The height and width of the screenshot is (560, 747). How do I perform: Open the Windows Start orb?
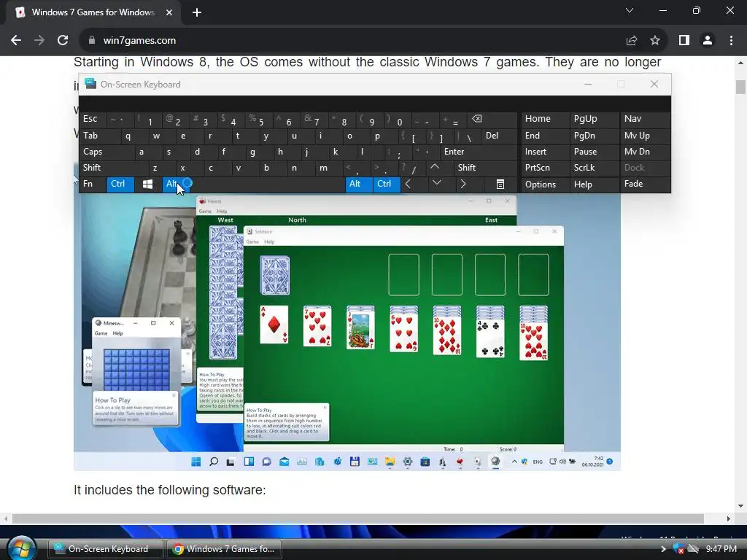(21, 548)
